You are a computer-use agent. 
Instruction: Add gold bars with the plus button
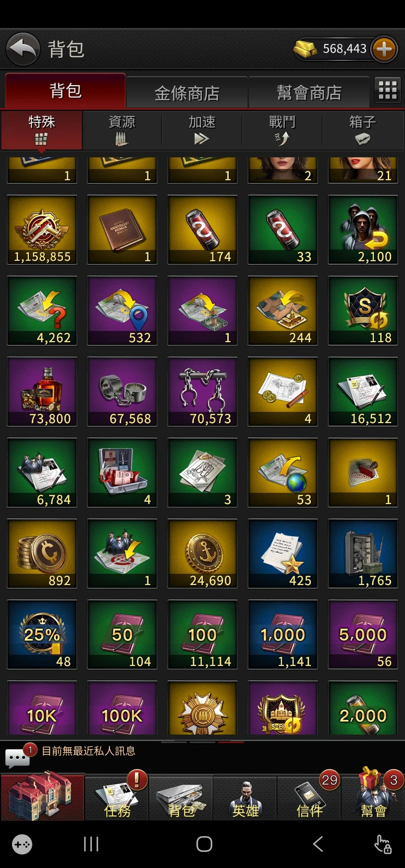[x=384, y=49]
